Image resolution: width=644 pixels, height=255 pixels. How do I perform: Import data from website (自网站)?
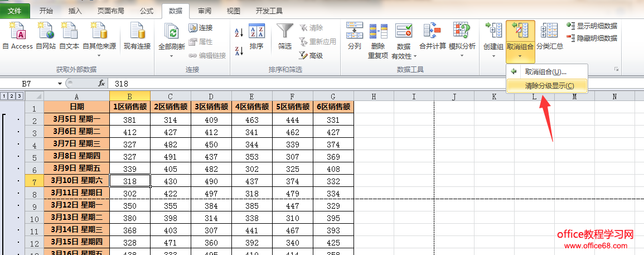coord(46,35)
